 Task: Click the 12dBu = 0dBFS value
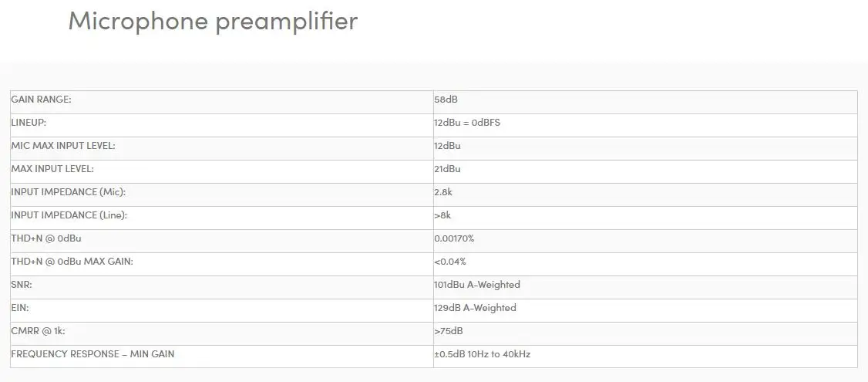pos(467,123)
